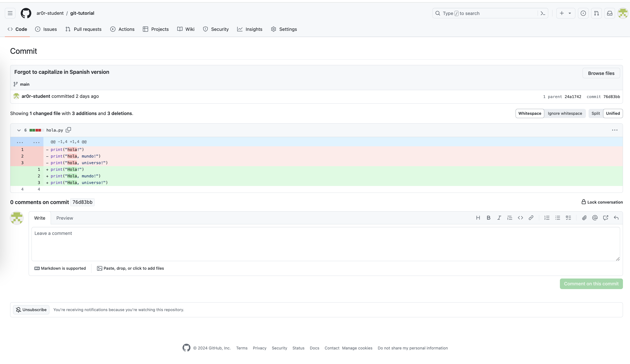Screen dimensions: 630x364
Task: Open the command palette icon
Action: point(542,13)
